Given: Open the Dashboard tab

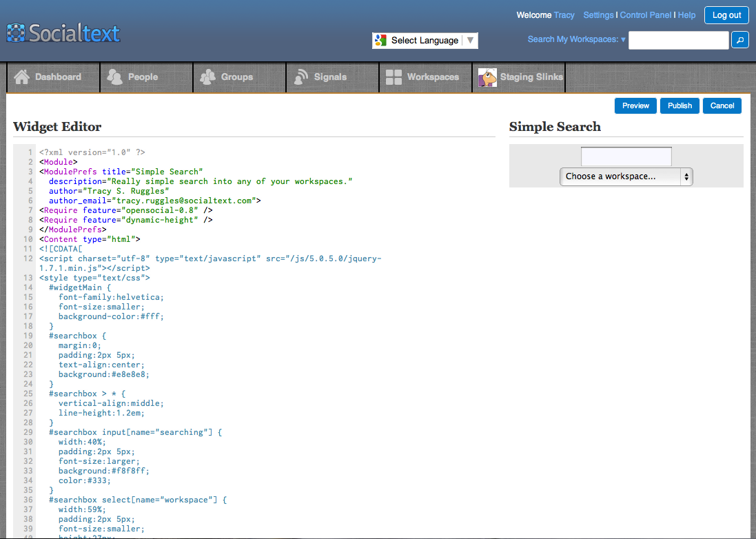Looking at the screenshot, I should [x=53, y=77].
